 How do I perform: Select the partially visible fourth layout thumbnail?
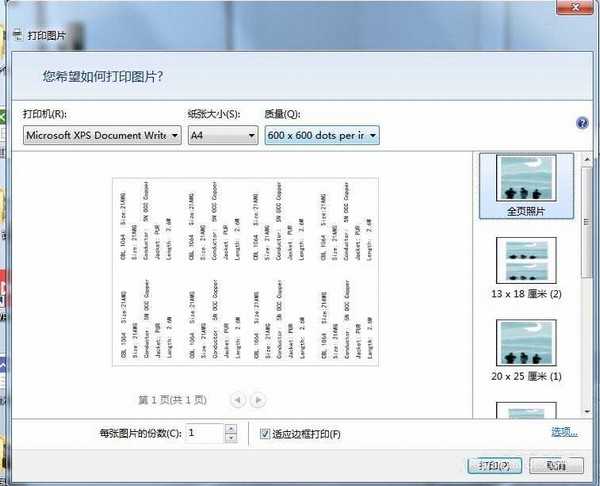click(526, 411)
